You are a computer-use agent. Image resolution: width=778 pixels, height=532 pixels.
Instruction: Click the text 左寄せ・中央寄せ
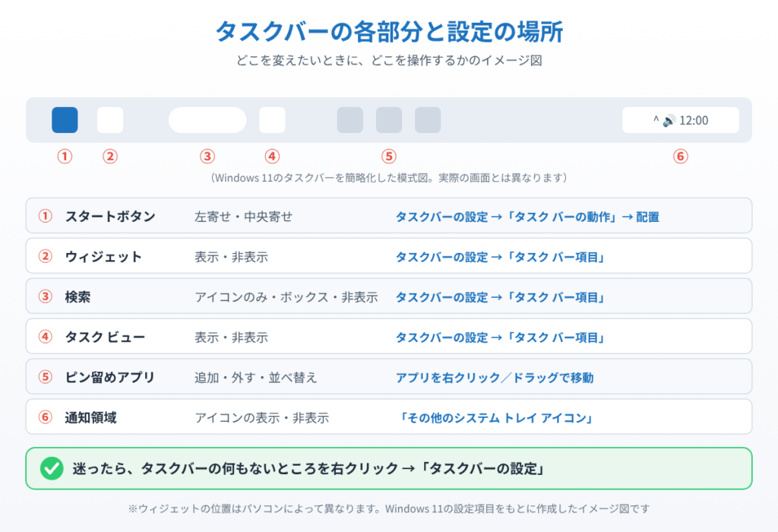(x=244, y=217)
